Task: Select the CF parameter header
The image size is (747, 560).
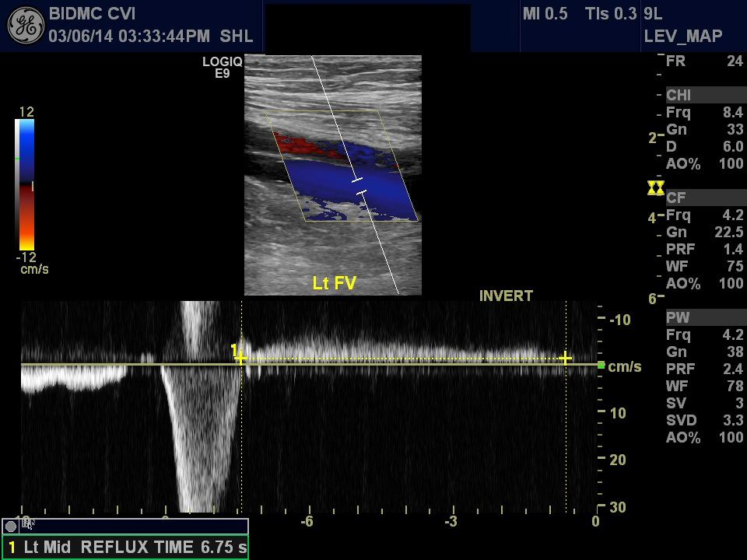Action: pos(675,198)
